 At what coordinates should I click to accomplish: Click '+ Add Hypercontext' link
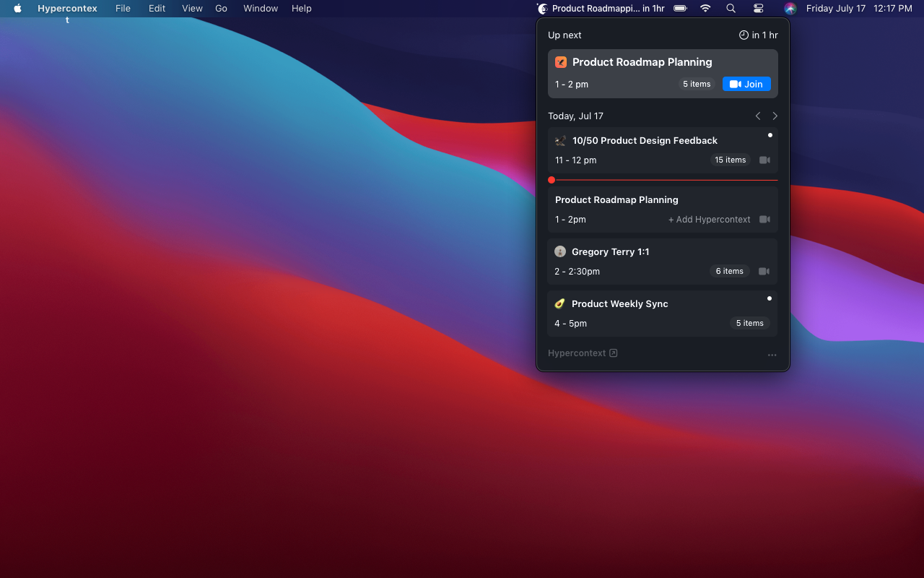pyautogui.click(x=710, y=220)
